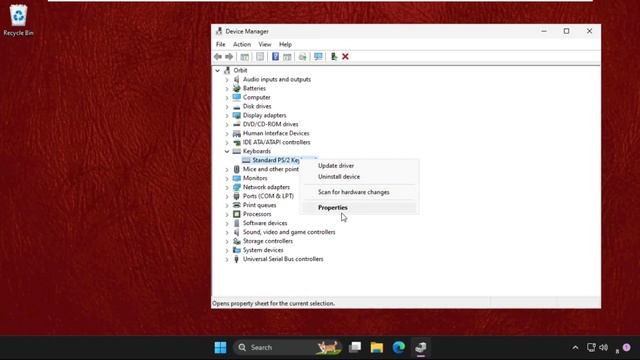The height and width of the screenshot is (360, 640).
Task: Collapse the Keyboards node chevron
Action: coord(227,151)
